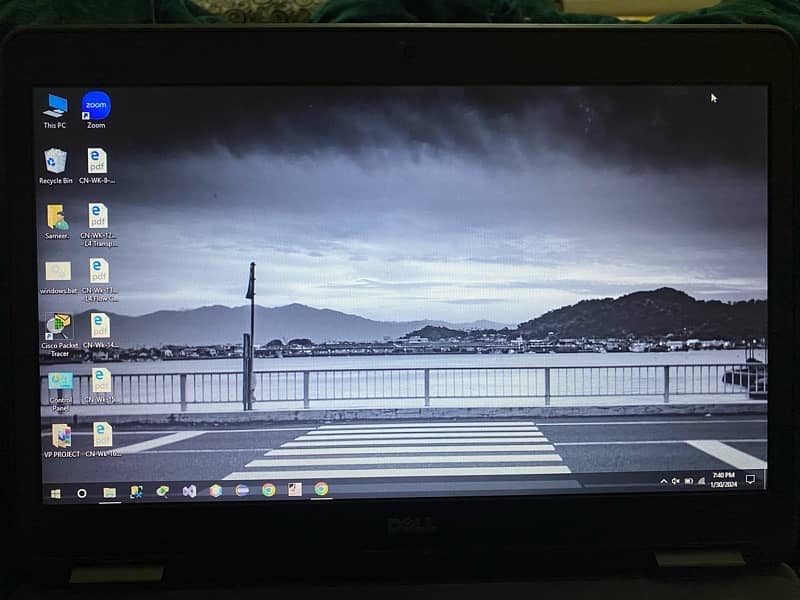Click the 7:40 PM clock and date
This screenshot has height=600, width=800.
coord(723,480)
